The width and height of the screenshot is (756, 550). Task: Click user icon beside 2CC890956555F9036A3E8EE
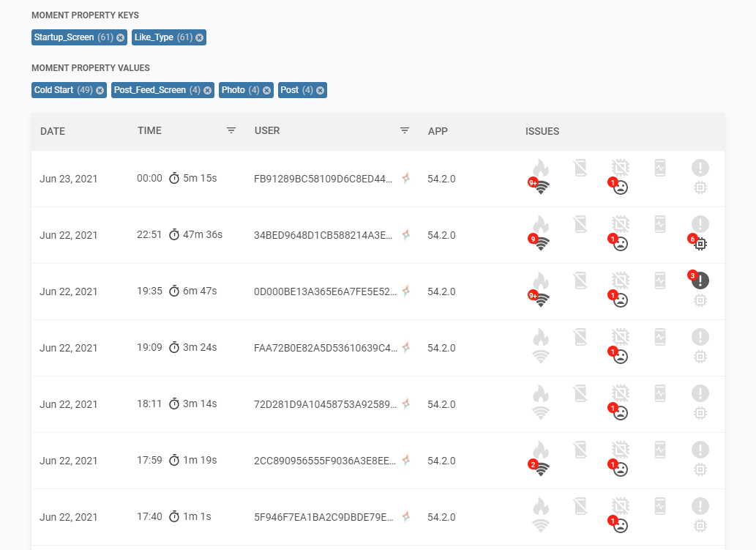tap(406, 461)
